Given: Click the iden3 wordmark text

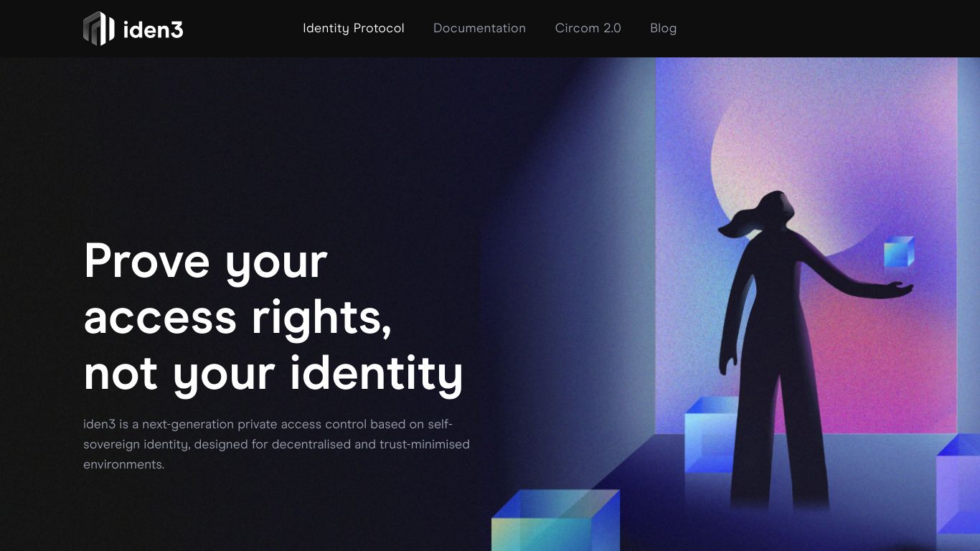Looking at the screenshot, I should click(x=154, y=29).
